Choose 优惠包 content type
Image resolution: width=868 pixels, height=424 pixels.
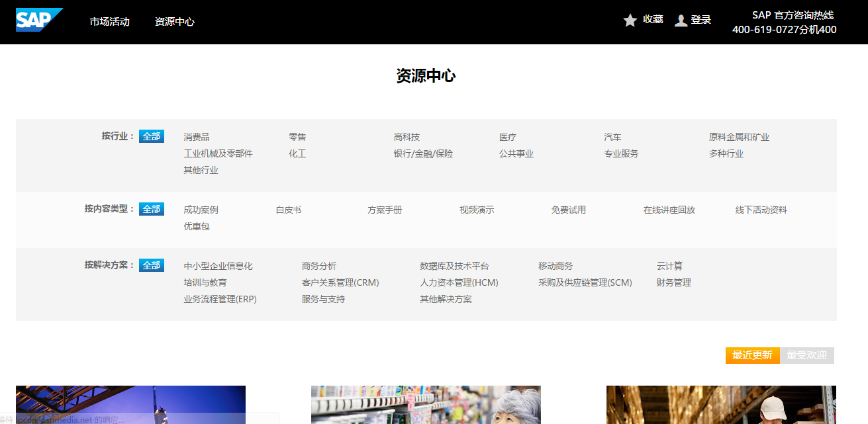[x=197, y=227]
